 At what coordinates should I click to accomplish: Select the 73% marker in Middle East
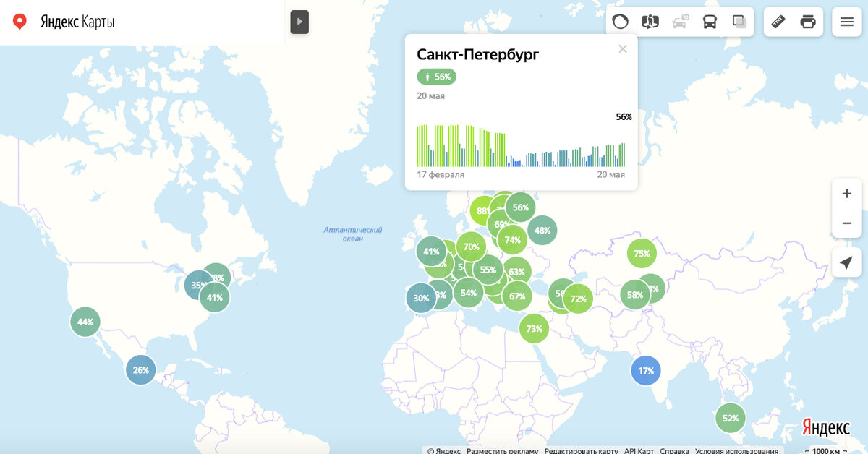(534, 328)
